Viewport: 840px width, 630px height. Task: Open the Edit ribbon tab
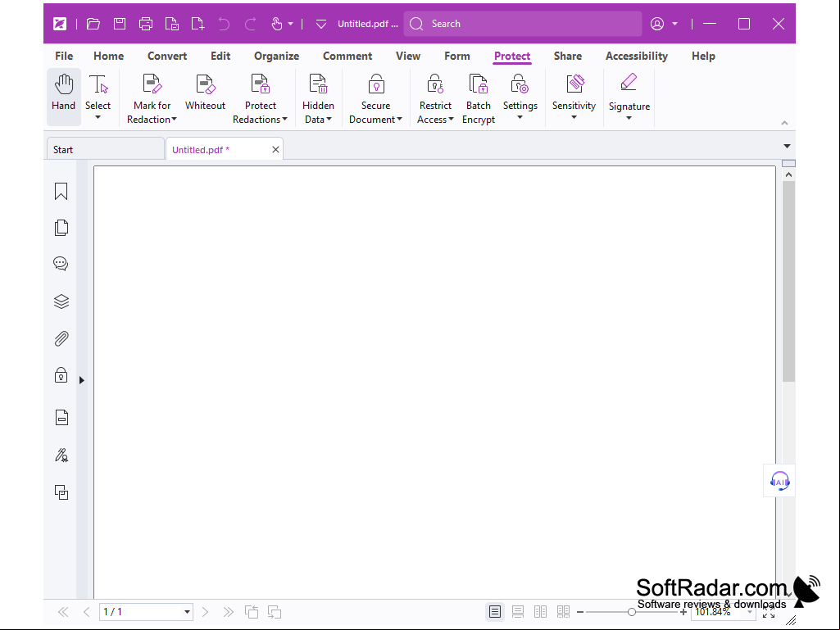220,56
